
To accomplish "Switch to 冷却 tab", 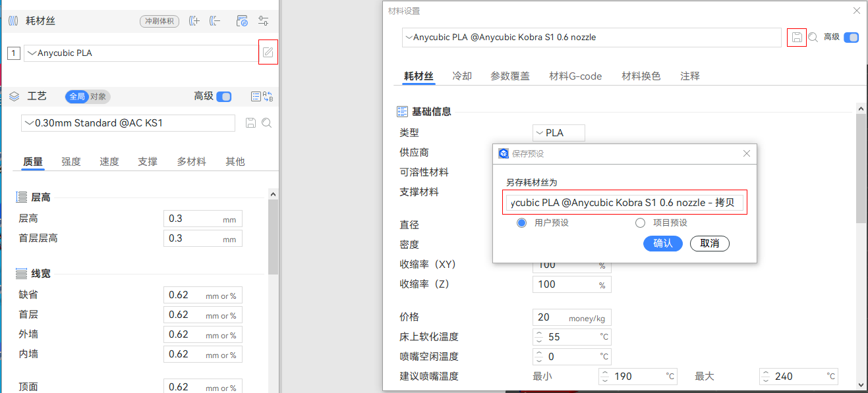I will [x=462, y=76].
